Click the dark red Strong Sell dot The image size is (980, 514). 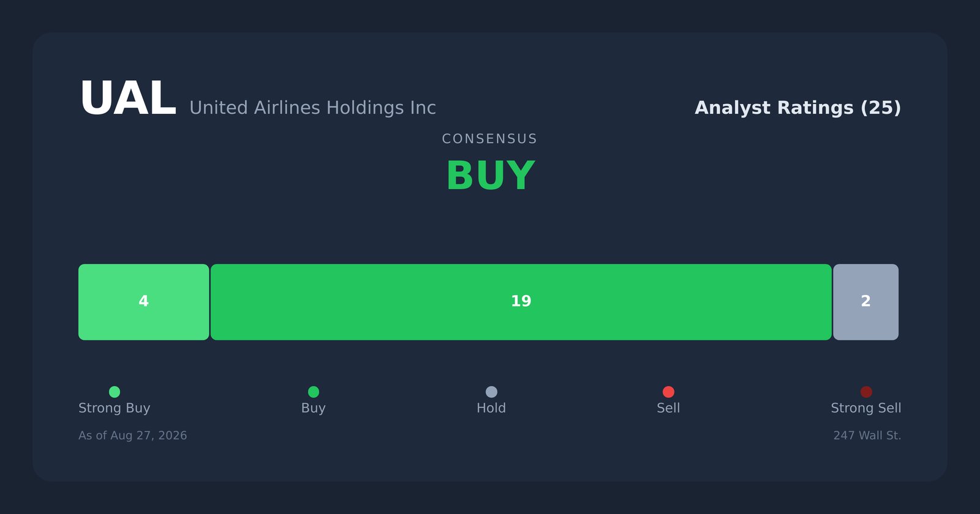(x=866, y=392)
